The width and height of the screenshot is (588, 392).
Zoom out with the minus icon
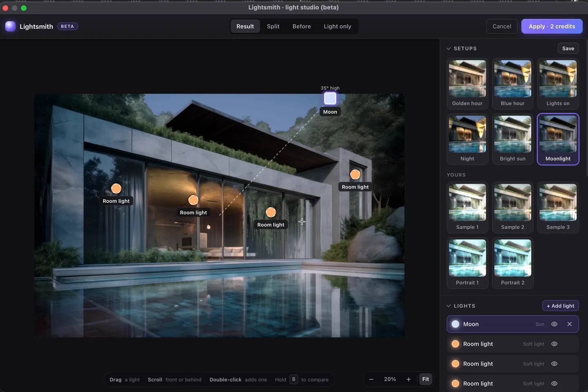point(371,379)
